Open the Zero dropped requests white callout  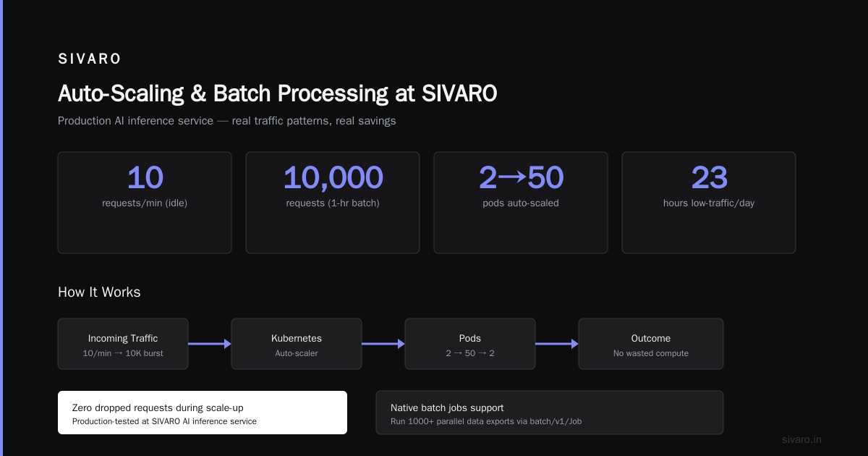point(203,413)
